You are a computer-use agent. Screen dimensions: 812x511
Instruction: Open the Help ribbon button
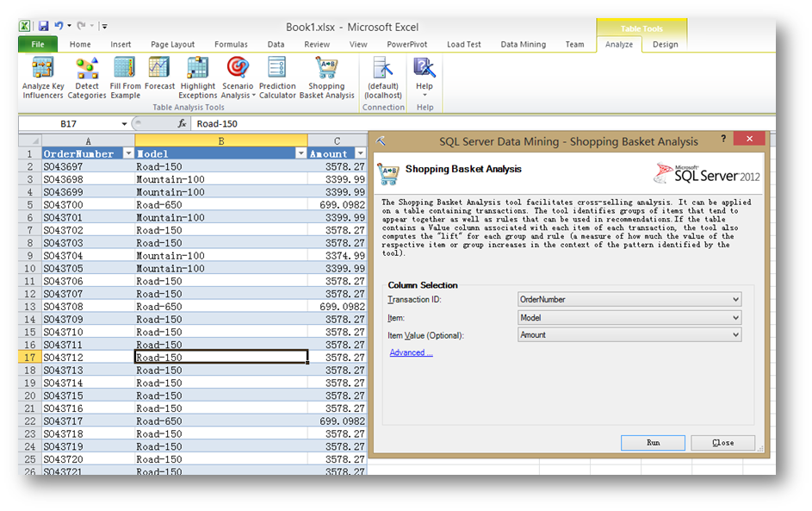425,77
